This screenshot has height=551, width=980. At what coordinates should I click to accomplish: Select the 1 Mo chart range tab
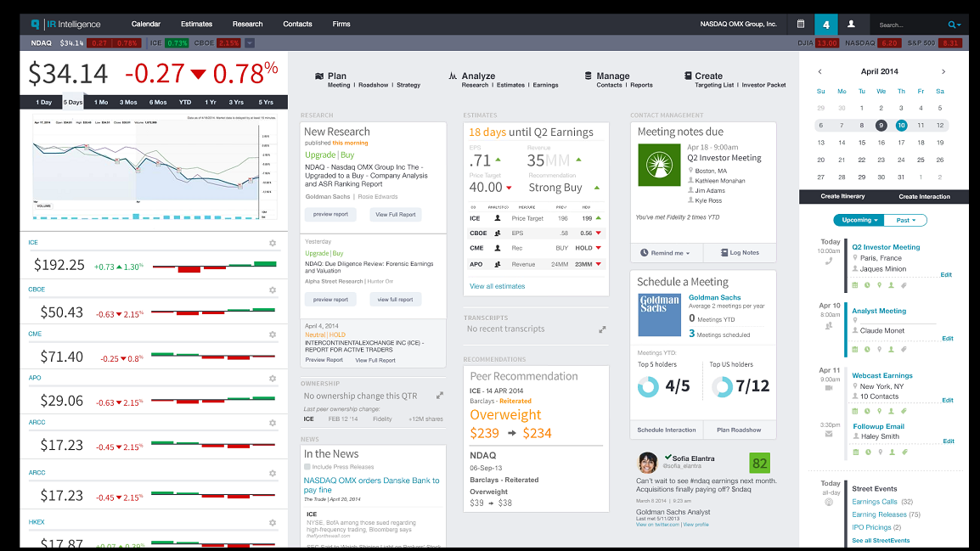point(101,102)
